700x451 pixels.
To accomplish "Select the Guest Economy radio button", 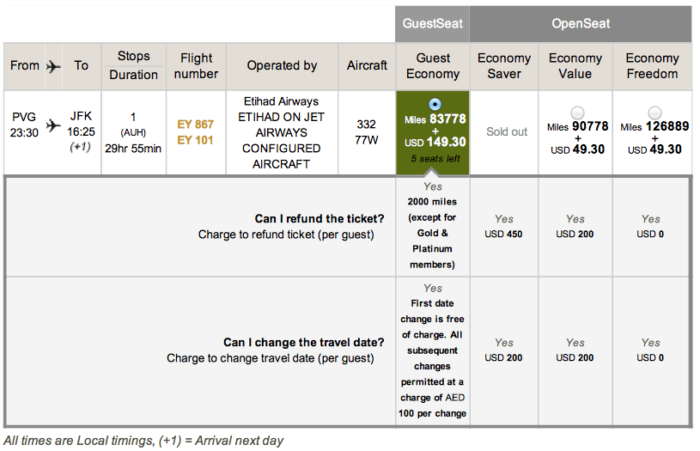I will [x=434, y=104].
